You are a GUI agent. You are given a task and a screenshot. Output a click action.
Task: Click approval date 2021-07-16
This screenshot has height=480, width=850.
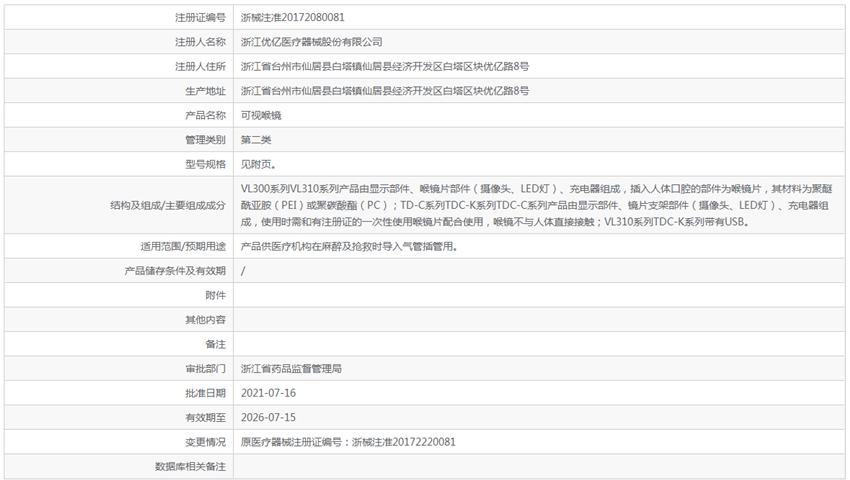[268, 393]
